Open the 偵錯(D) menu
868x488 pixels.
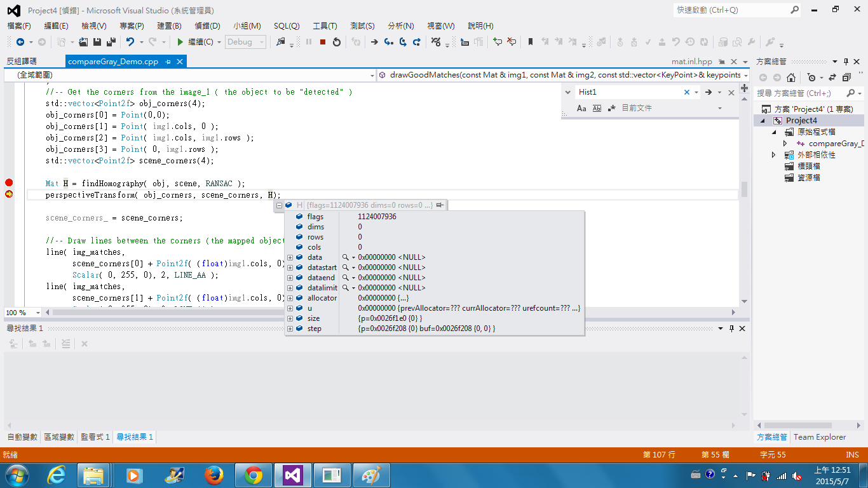point(207,26)
